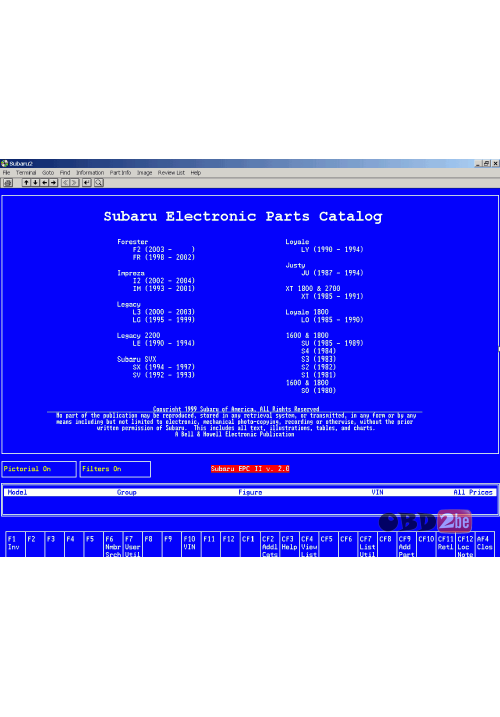This screenshot has width=500, height=717.
Task: Click the CF9 Add Part function button
Action: 406,545
